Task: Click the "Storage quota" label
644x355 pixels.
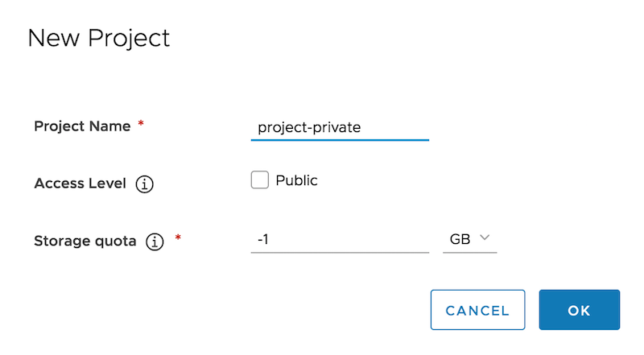Action: 85,240
